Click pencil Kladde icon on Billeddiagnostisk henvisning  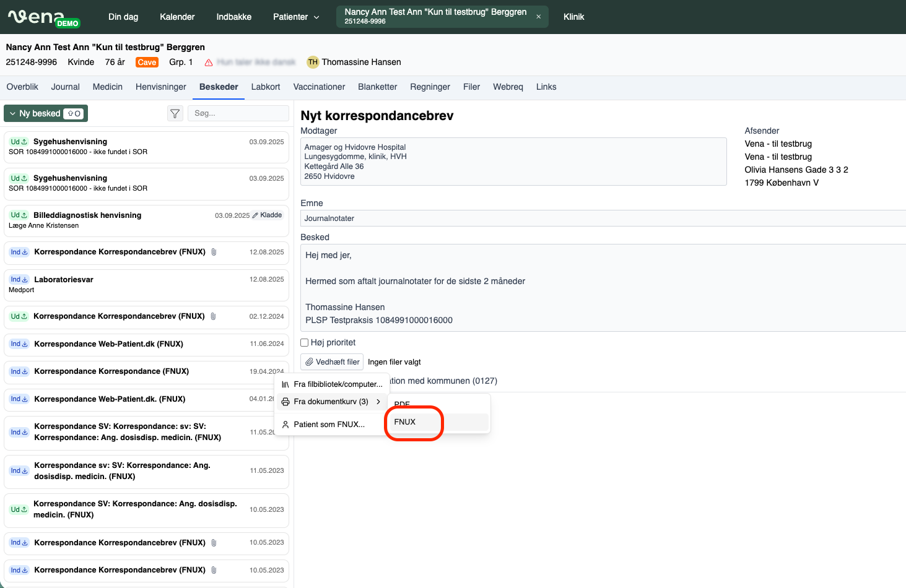point(255,215)
